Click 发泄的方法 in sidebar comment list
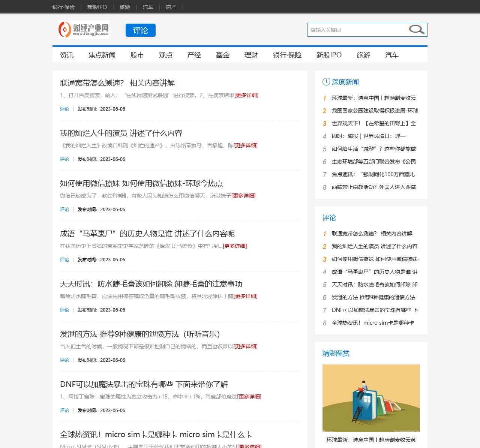This screenshot has width=480, height=448. point(373,297)
